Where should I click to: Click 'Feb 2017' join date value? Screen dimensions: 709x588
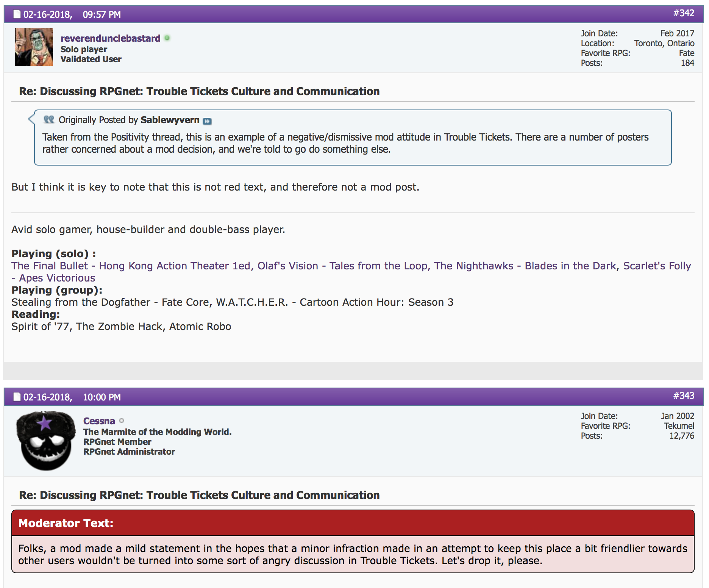point(677,33)
